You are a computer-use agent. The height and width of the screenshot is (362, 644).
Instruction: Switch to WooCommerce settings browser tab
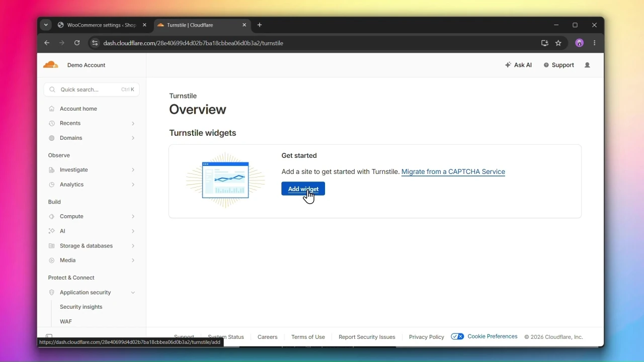[x=103, y=25]
